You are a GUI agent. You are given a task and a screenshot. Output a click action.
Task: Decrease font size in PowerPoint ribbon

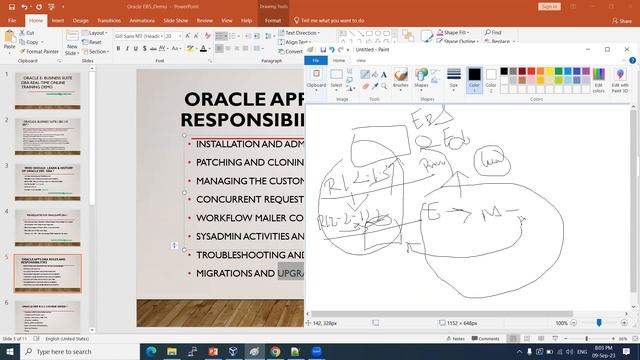point(196,36)
